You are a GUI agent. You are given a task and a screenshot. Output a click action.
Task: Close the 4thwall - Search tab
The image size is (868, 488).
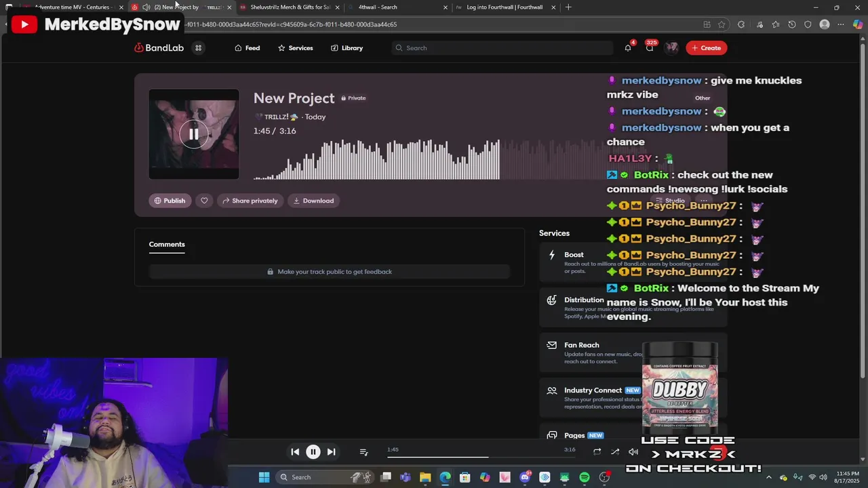(446, 7)
